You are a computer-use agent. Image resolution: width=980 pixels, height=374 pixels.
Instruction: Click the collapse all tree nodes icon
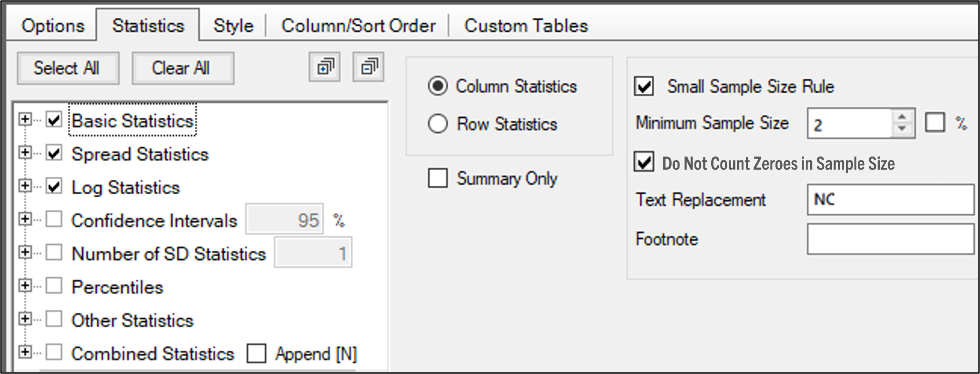[368, 67]
